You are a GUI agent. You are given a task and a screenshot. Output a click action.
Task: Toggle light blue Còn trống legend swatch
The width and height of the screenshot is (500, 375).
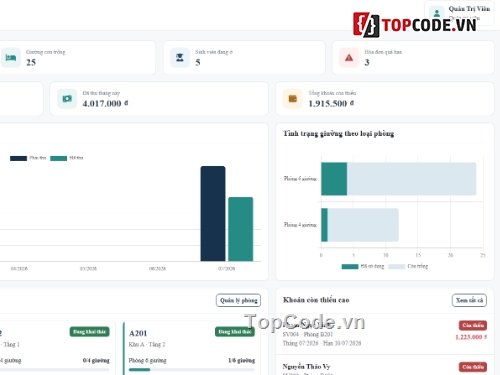[397, 266]
